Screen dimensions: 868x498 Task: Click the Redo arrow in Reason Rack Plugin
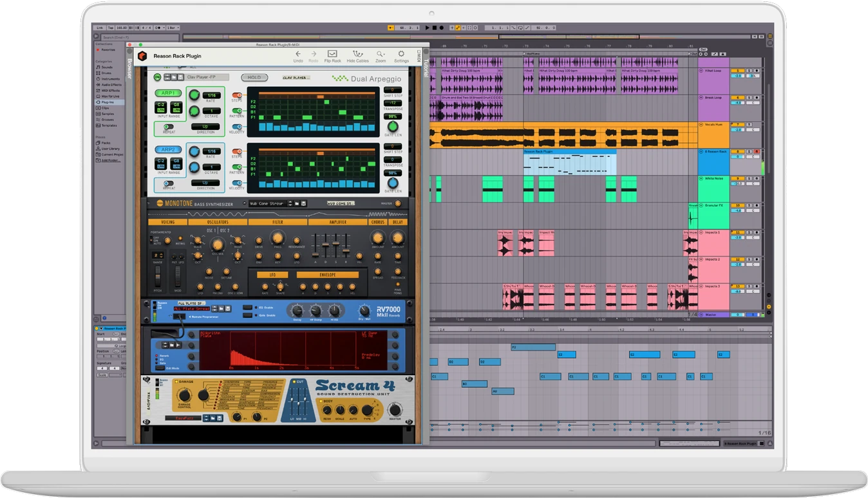click(314, 54)
